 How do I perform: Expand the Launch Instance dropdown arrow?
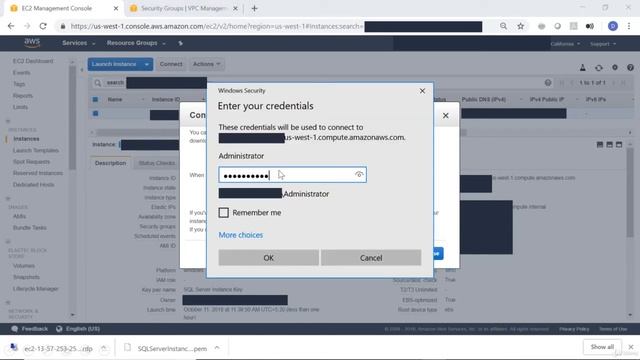click(147, 64)
